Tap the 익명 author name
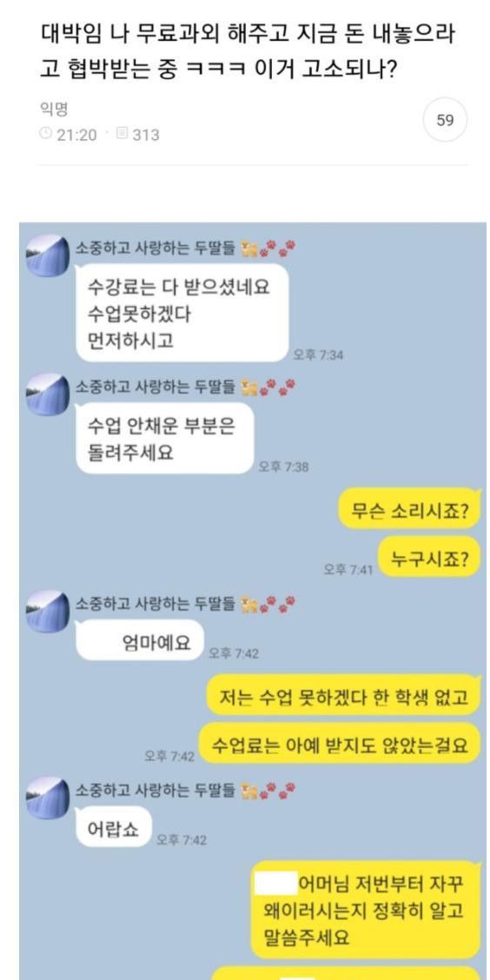The height and width of the screenshot is (980, 490). coord(53,110)
